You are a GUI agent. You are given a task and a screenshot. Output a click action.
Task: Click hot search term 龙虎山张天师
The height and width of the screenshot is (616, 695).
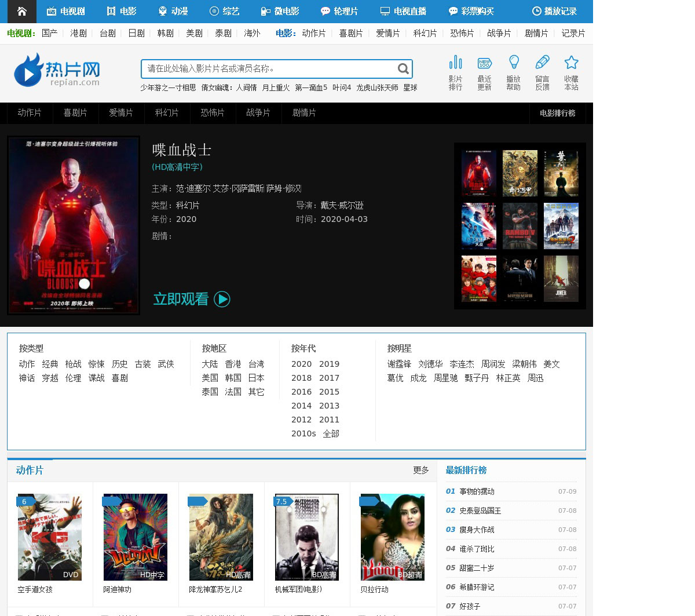coord(377,88)
